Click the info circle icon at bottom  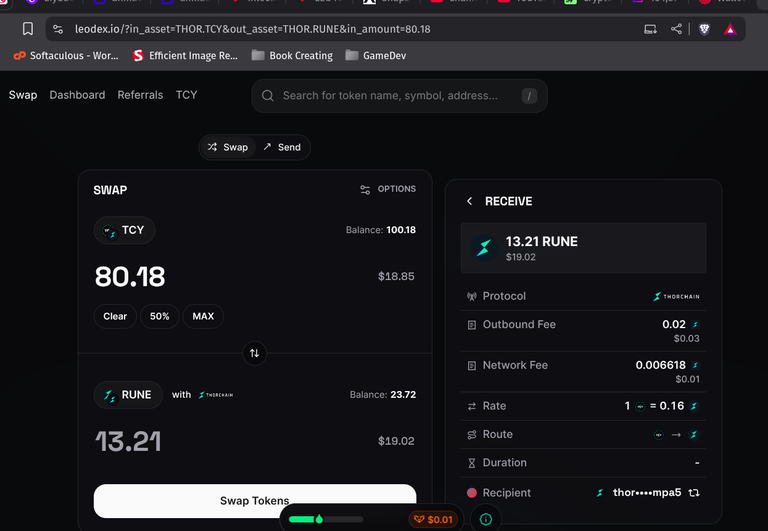click(x=486, y=519)
